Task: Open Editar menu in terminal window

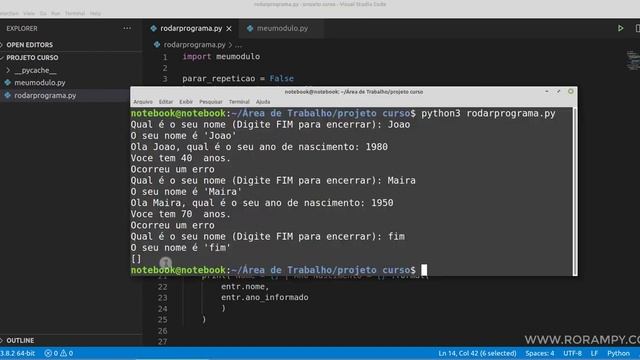Action: coord(166,102)
